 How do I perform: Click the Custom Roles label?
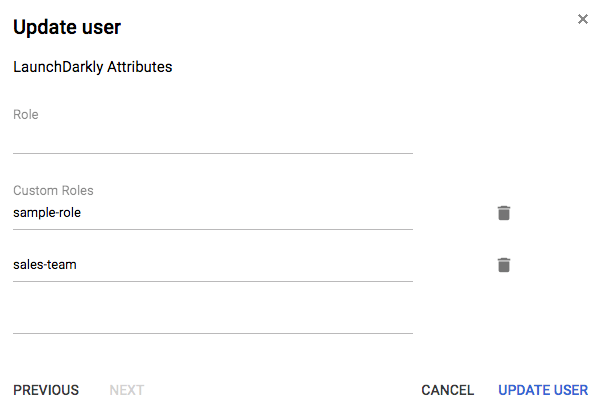click(53, 190)
